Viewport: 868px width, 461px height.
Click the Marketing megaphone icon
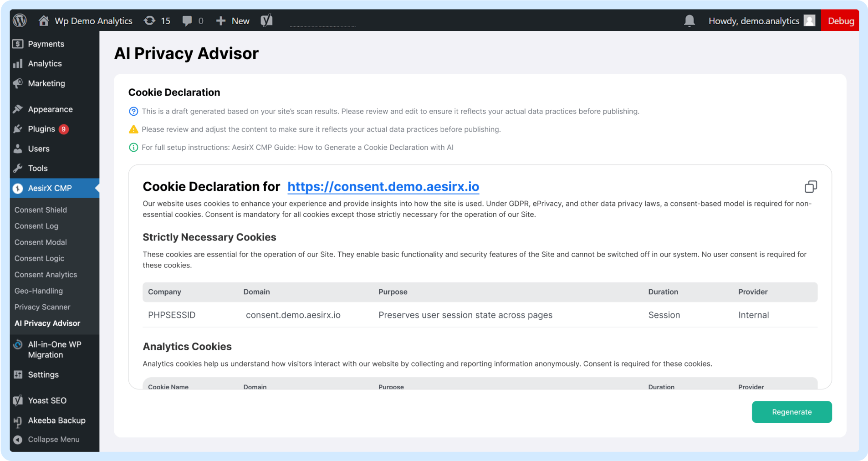pos(18,83)
